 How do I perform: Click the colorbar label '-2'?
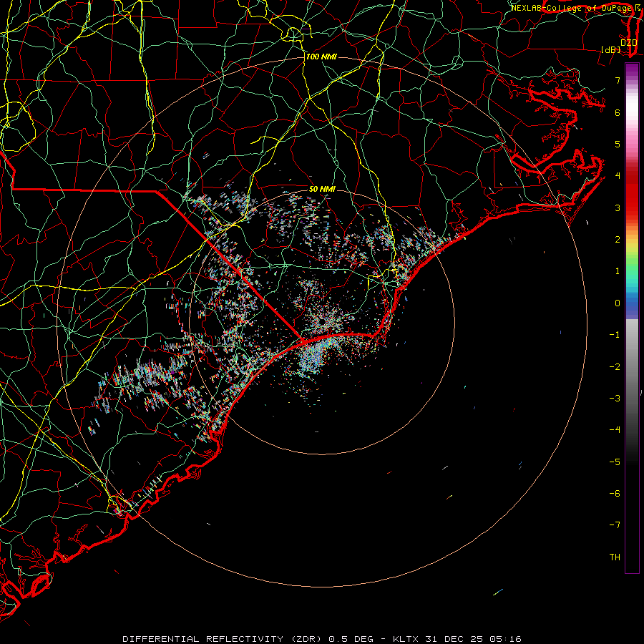[615, 367]
